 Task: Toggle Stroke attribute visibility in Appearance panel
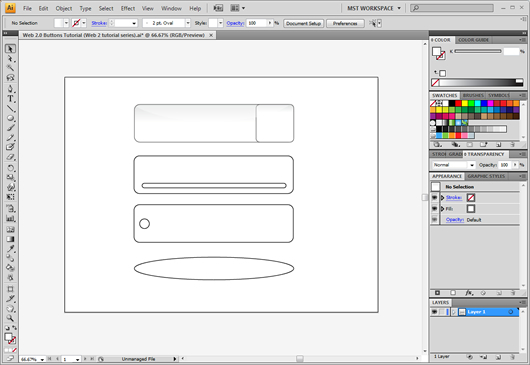[x=435, y=197]
